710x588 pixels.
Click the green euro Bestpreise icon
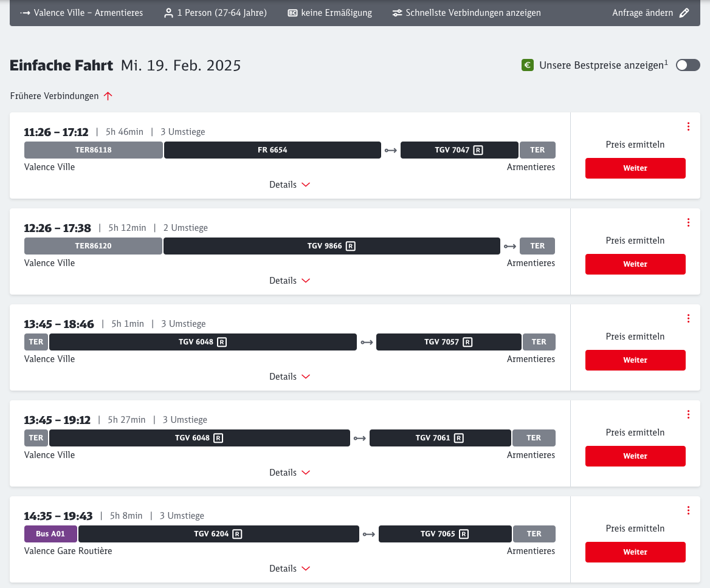[528, 65]
